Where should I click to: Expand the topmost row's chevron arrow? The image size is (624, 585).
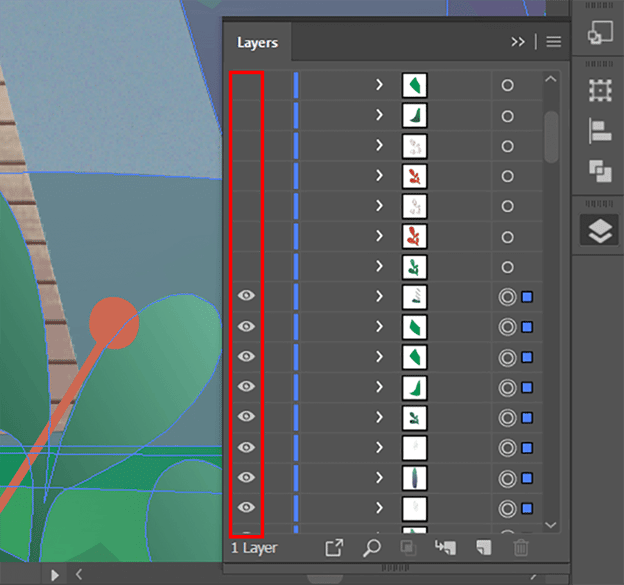(379, 85)
